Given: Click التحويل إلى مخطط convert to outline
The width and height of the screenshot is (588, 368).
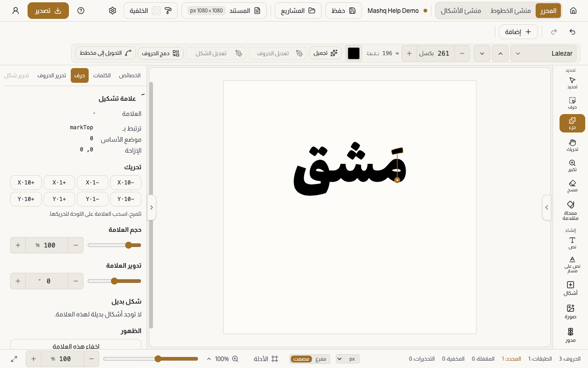Looking at the screenshot, I should point(106,53).
